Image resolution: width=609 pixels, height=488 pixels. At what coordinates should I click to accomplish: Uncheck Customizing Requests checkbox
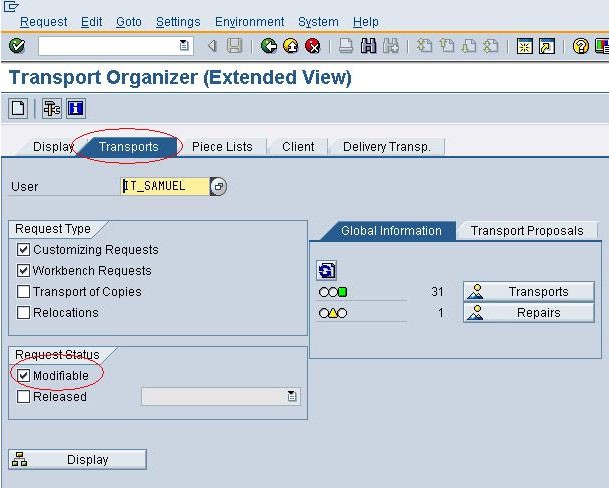23,249
